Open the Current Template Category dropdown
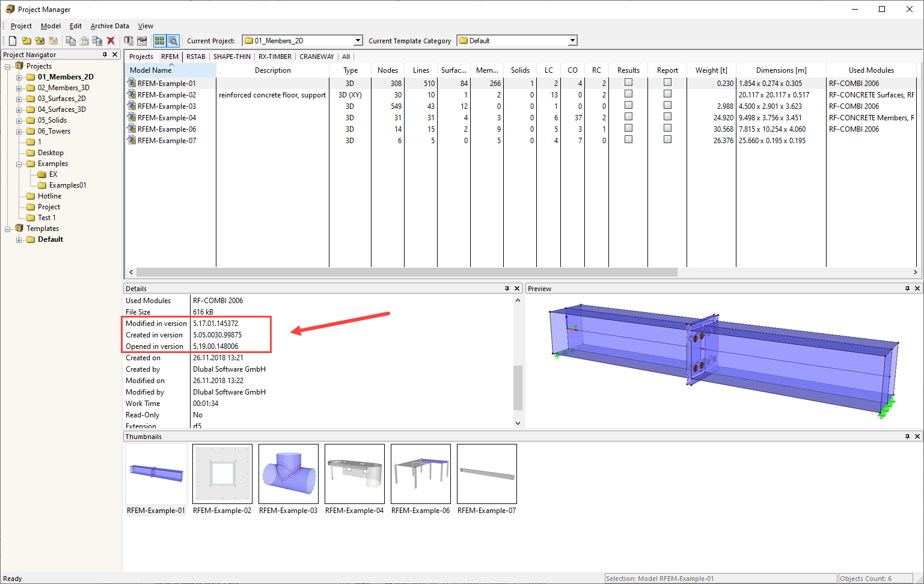 point(572,41)
